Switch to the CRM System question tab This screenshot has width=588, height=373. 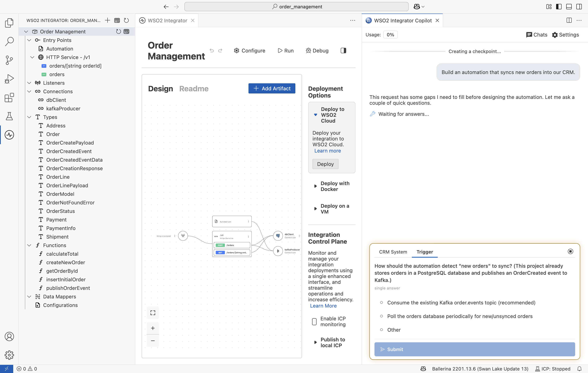[393, 252]
